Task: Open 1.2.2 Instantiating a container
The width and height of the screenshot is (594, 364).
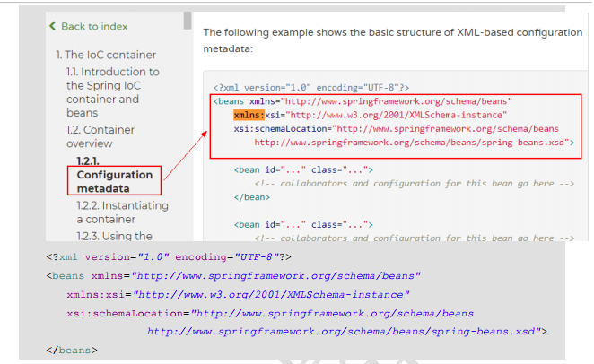Action: click(x=122, y=212)
